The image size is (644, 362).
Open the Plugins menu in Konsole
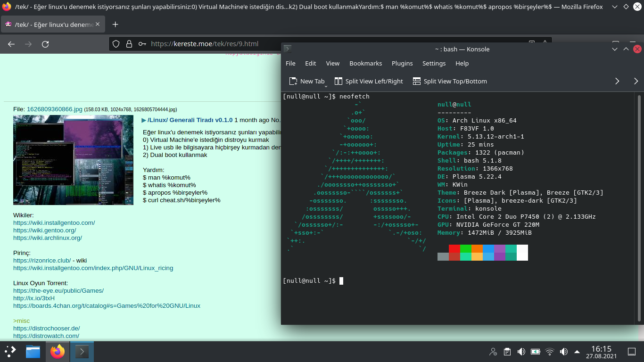click(402, 63)
